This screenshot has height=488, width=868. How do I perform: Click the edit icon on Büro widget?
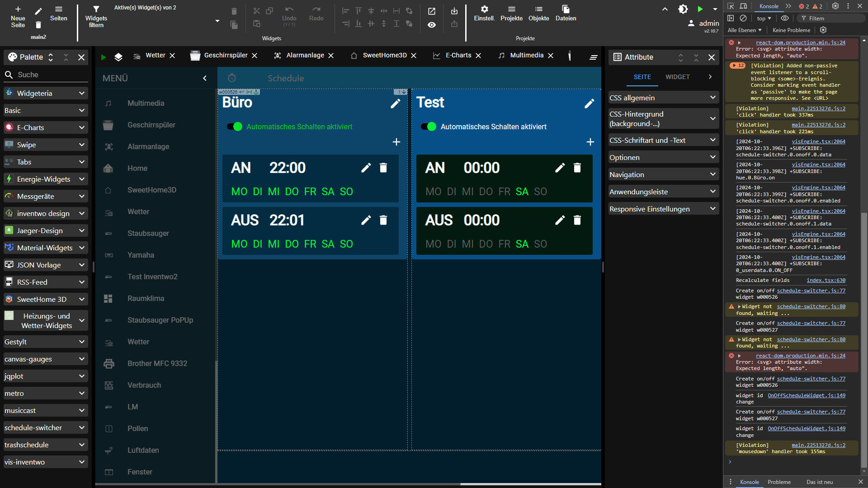click(395, 103)
